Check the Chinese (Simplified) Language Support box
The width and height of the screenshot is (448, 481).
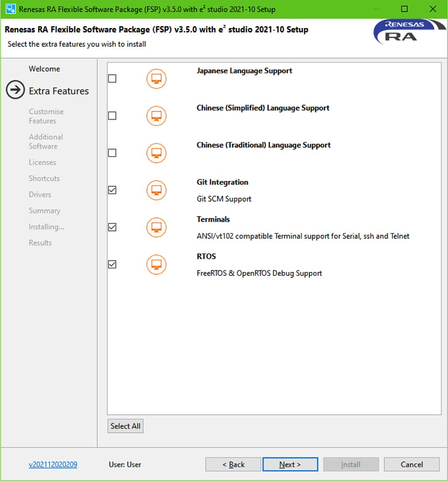click(x=112, y=116)
